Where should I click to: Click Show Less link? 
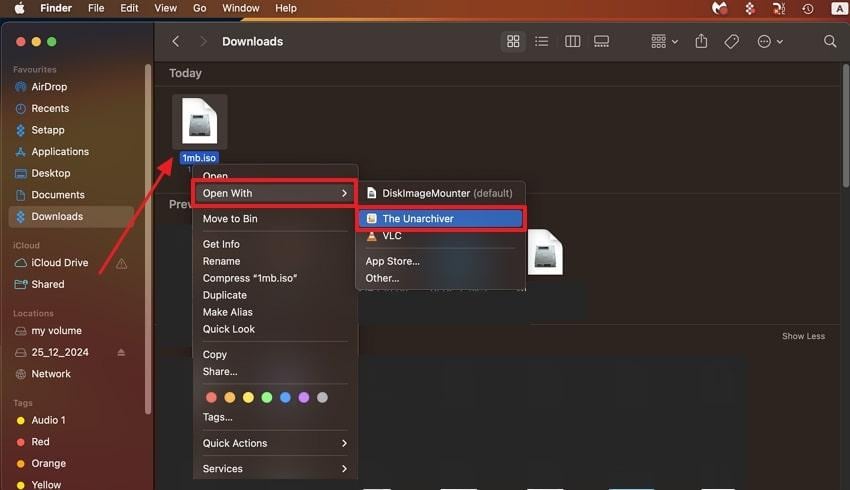pos(803,336)
